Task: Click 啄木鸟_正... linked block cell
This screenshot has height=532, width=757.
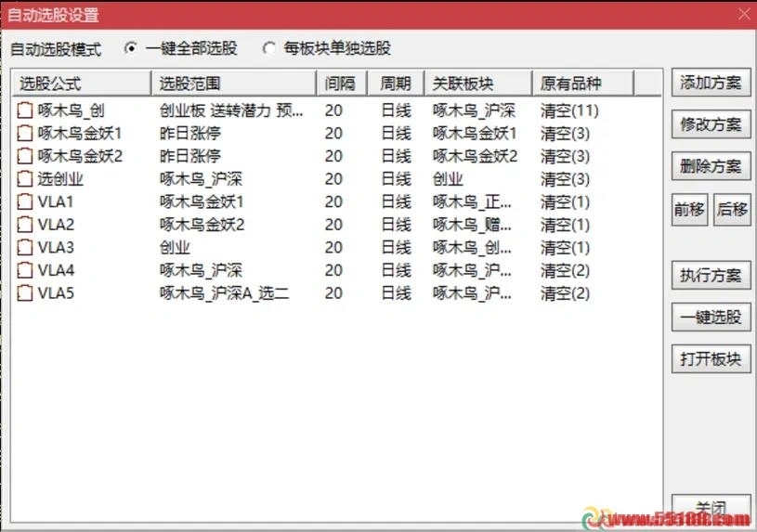Action: point(472,201)
